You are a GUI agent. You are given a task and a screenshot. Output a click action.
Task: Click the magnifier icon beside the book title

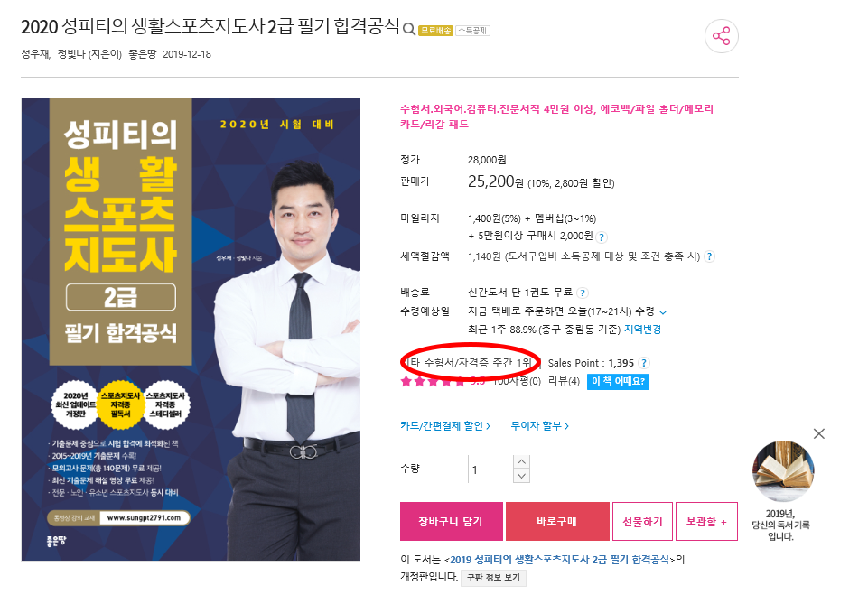pos(409,29)
